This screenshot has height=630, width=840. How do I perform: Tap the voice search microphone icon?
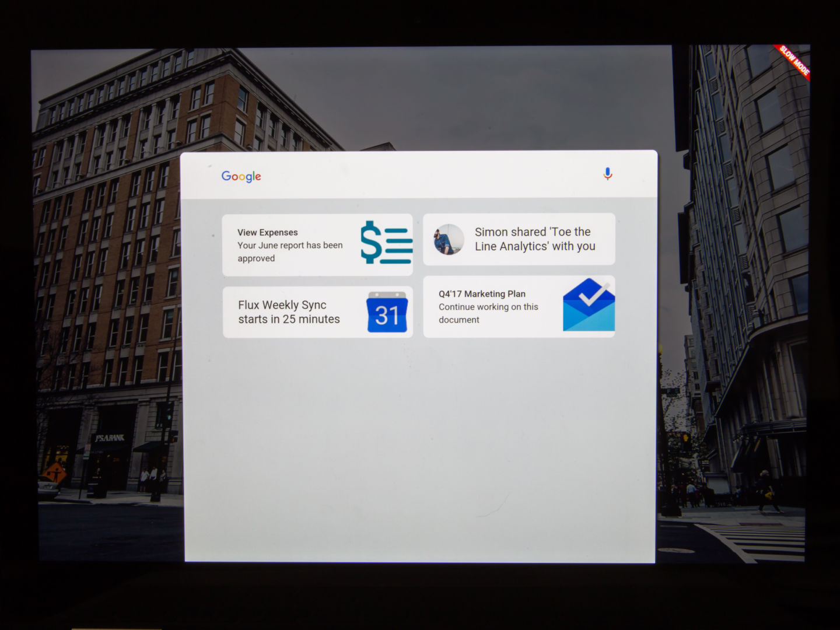tap(607, 174)
